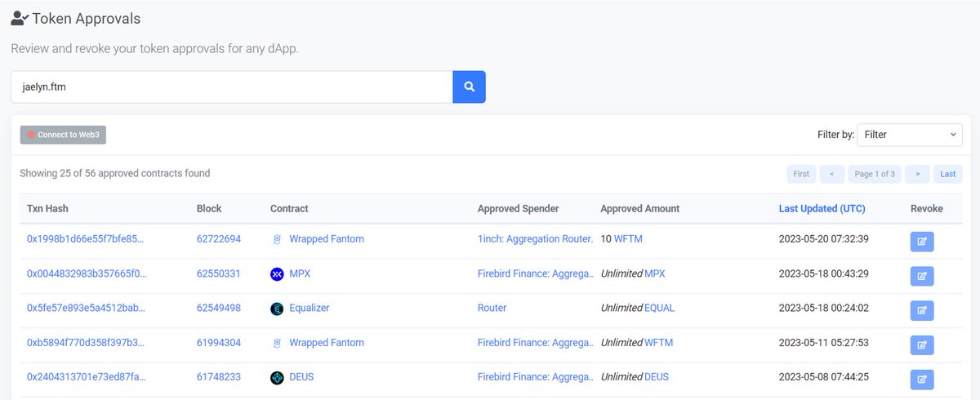The height and width of the screenshot is (400, 980).
Task: Open the DEUS contract link
Action: point(302,377)
